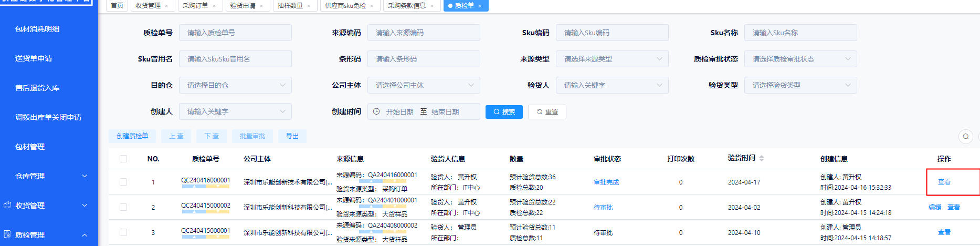Click the 质检单号 QC240416000001 cell

tap(206, 180)
